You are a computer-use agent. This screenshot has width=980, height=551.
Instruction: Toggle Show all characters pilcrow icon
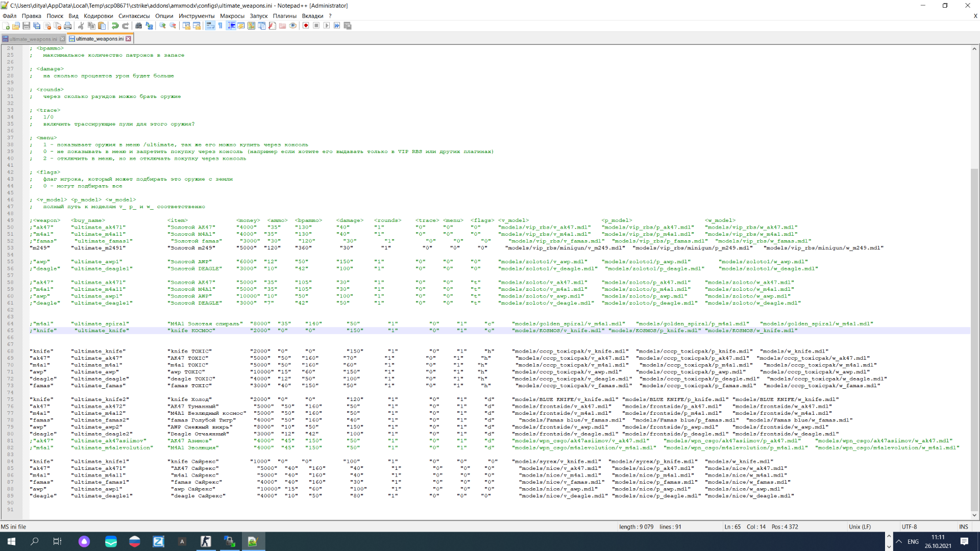[x=220, y=26]
